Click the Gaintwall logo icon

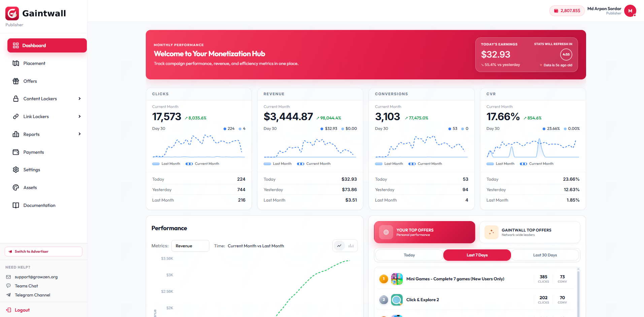[x=12, y=13]
